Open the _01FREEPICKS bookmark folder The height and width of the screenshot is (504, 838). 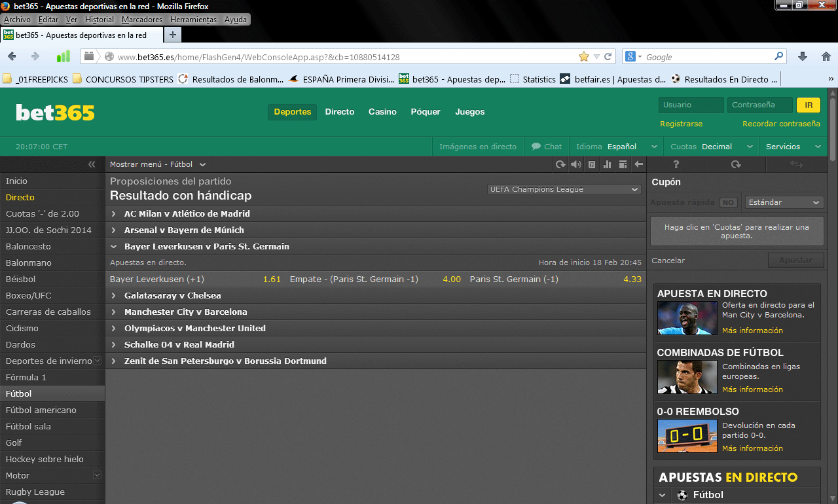(35, 79)
